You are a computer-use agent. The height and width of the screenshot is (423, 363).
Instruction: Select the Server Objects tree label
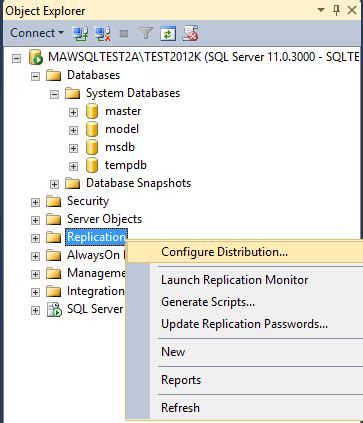pyautogui.click(x=104, y=219)
